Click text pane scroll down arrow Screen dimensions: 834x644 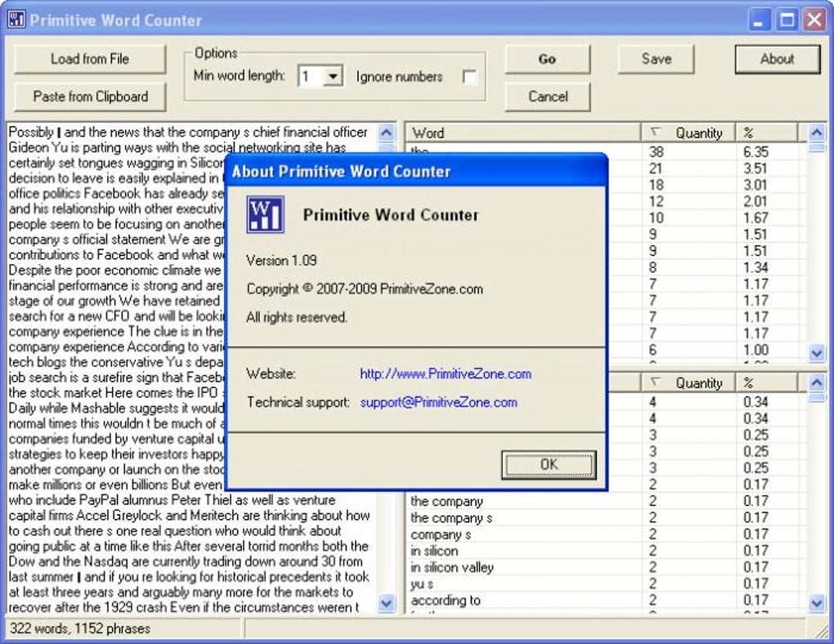[x=387, y=604]
